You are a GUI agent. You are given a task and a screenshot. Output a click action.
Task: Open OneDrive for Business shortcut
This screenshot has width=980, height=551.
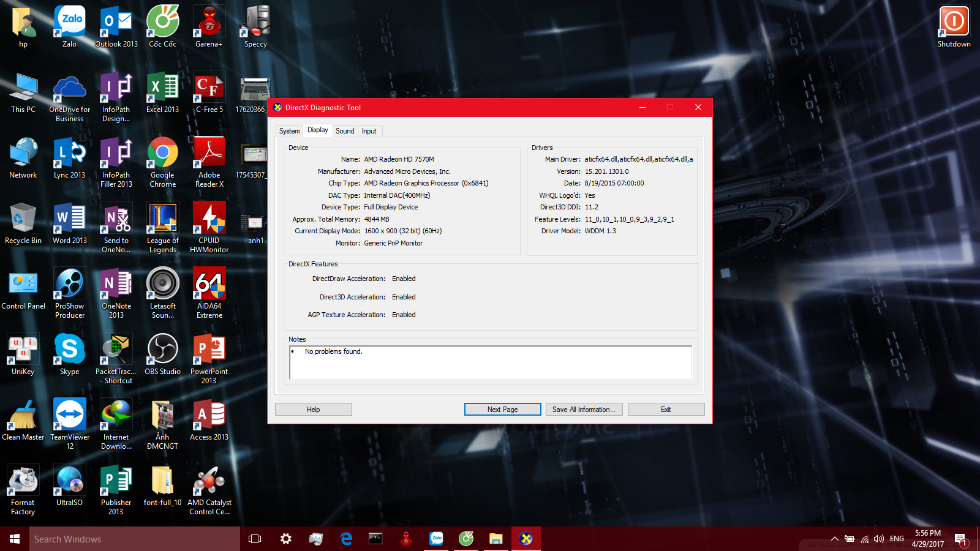click(70, 97)
